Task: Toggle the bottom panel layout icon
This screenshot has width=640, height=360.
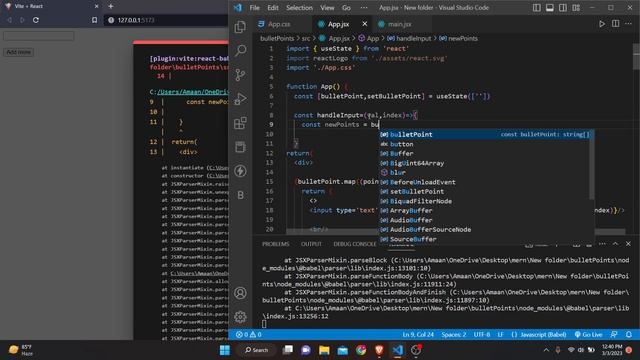Action: [550, 8]
